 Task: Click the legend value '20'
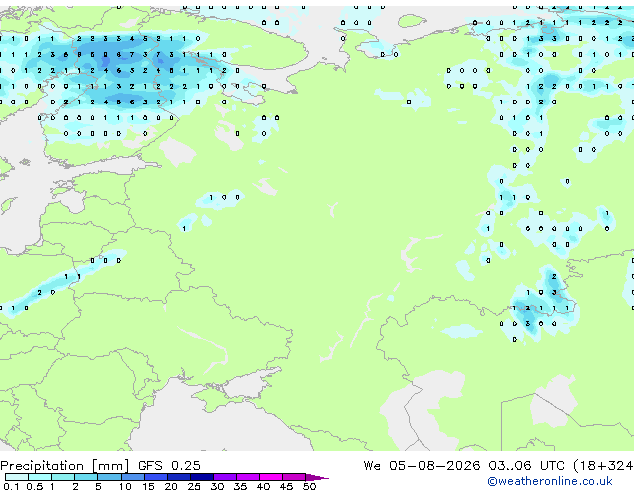[171, 486]
